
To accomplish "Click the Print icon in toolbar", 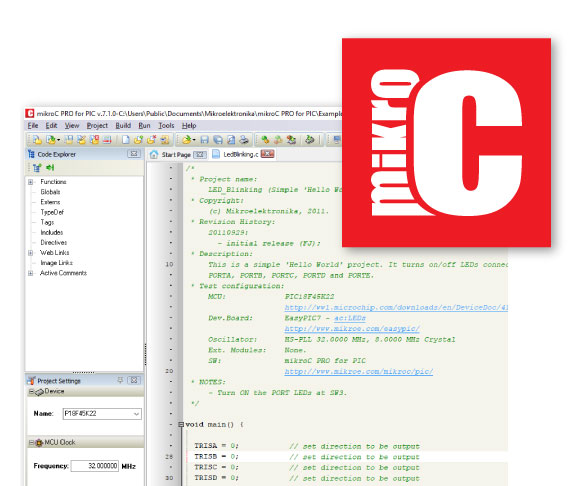I will tap(244, 140).
